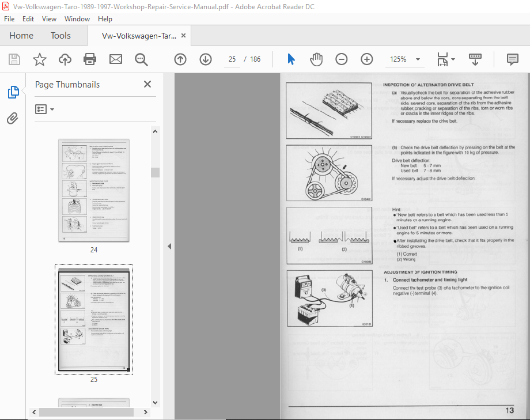Click the thumbnails vertical scrollbar thumb
The height and width of the screenshot is (420, 530).
155,172
